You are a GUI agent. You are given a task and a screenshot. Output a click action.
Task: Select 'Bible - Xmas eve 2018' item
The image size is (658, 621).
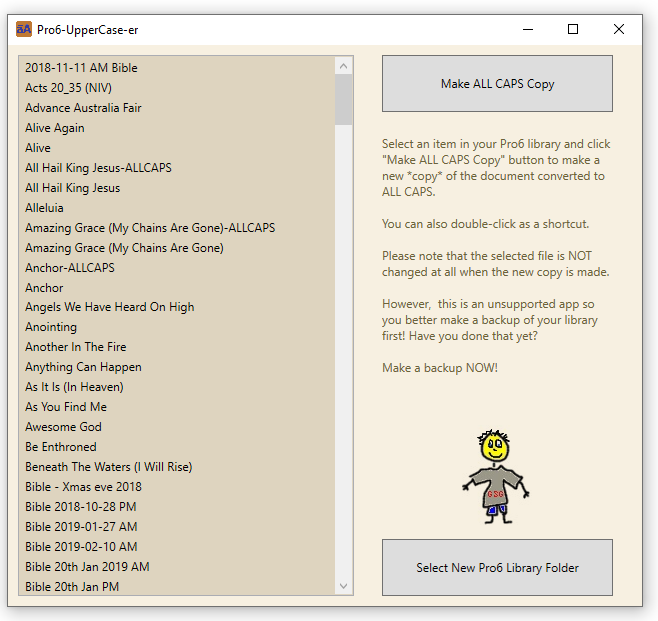tap(177, 487)
